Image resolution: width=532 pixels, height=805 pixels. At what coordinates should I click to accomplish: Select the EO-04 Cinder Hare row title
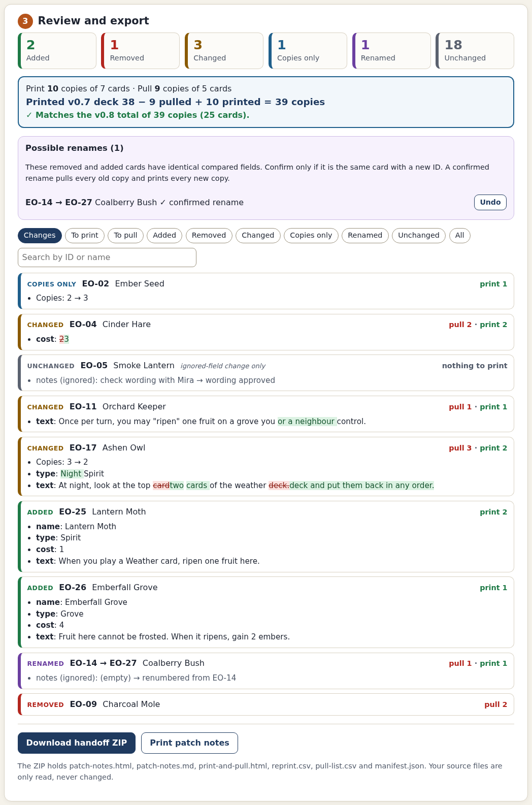(110, 325)
